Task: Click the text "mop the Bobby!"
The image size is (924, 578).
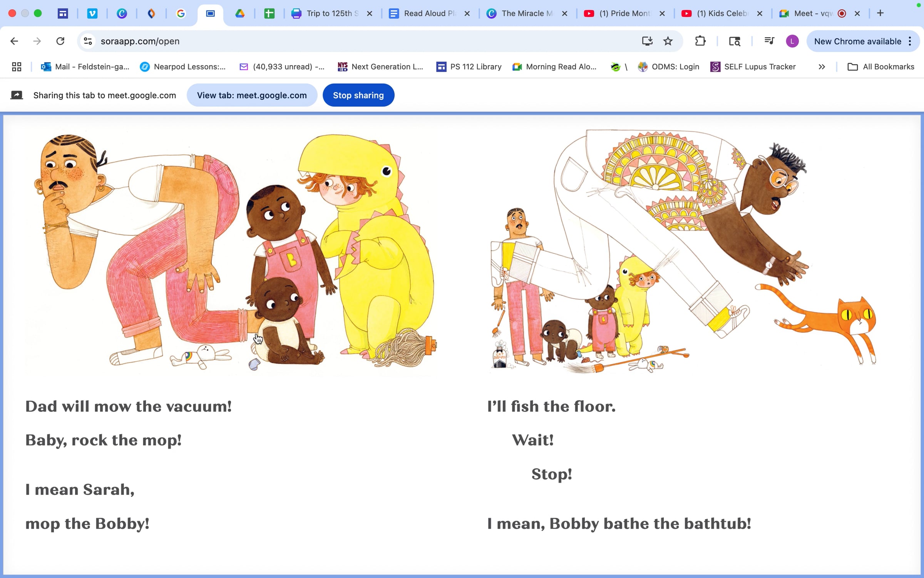Action: click(87, 524)
